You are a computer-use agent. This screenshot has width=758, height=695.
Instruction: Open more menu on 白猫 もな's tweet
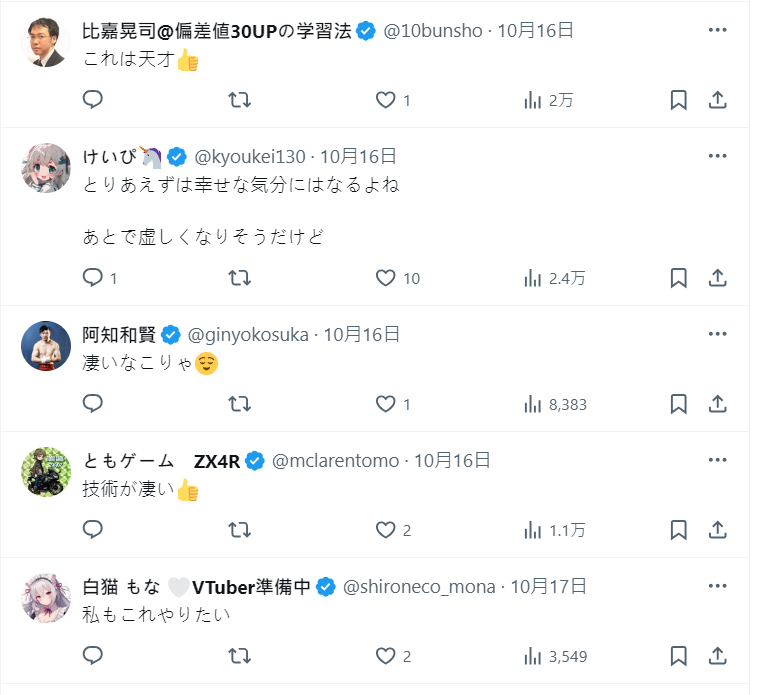coord(717,586)
